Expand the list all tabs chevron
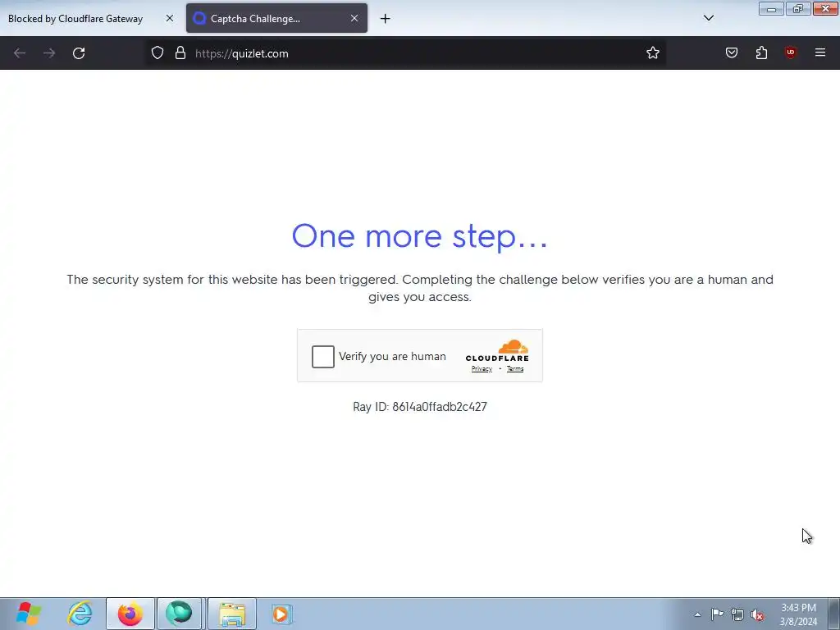This screenshot has height=630, width=840. (x=708, y=18)
